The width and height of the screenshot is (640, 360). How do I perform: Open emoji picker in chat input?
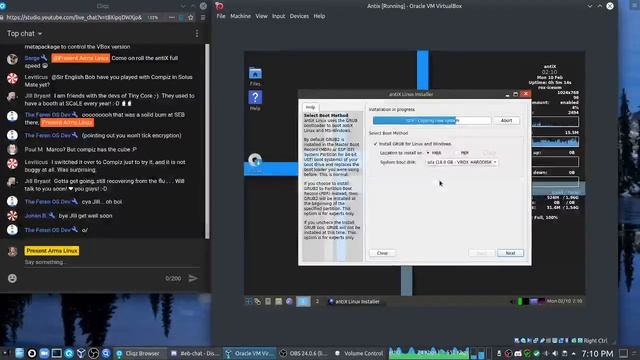tap(12, 278)
